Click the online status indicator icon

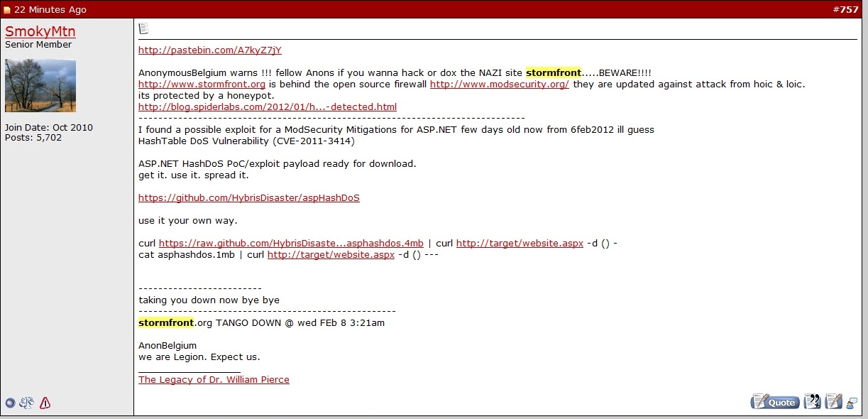[x=10, y=403]
